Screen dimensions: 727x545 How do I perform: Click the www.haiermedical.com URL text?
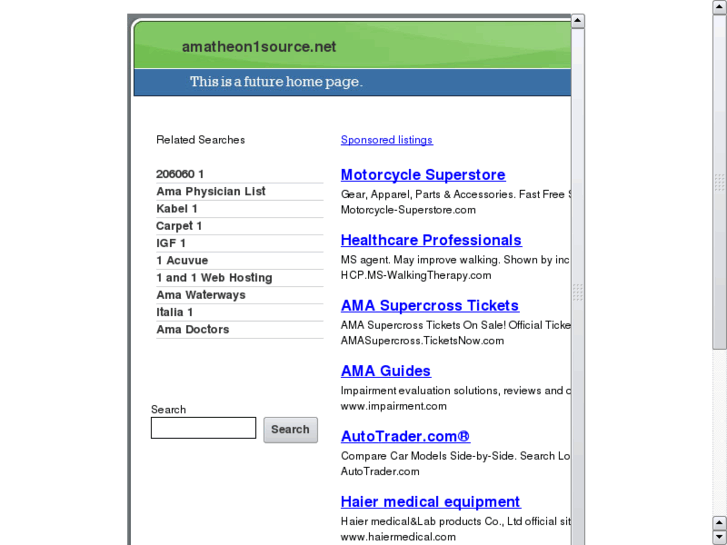click(x=398, y=537)
